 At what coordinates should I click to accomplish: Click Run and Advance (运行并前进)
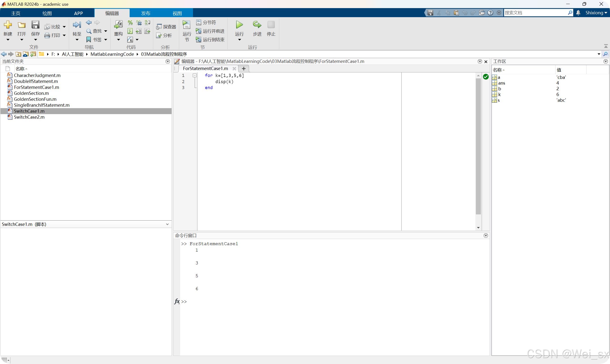[210, 31]
